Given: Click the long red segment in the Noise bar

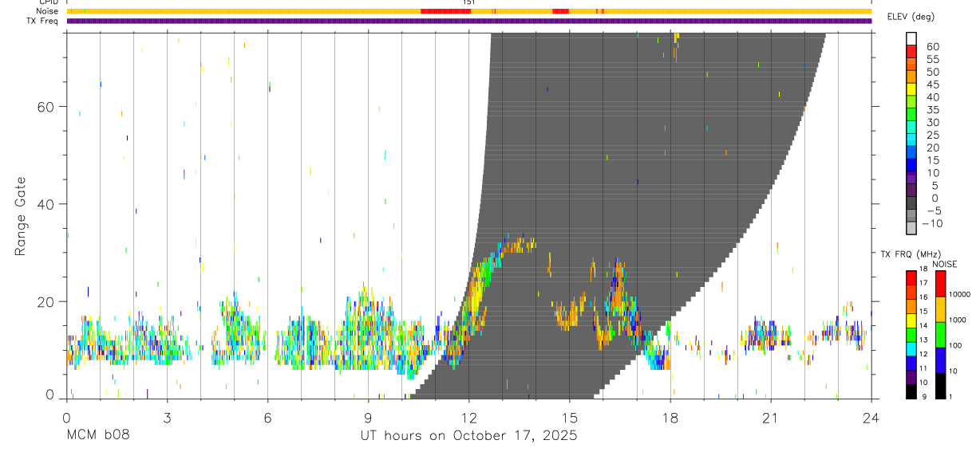Looking at the screenshot, I should pos(445,11).
